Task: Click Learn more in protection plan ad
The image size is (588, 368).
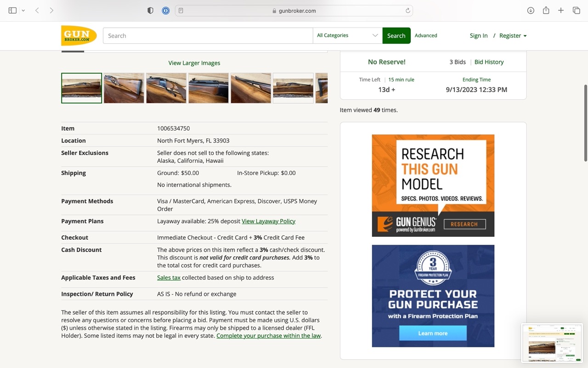Action: [x=433, y=333]
